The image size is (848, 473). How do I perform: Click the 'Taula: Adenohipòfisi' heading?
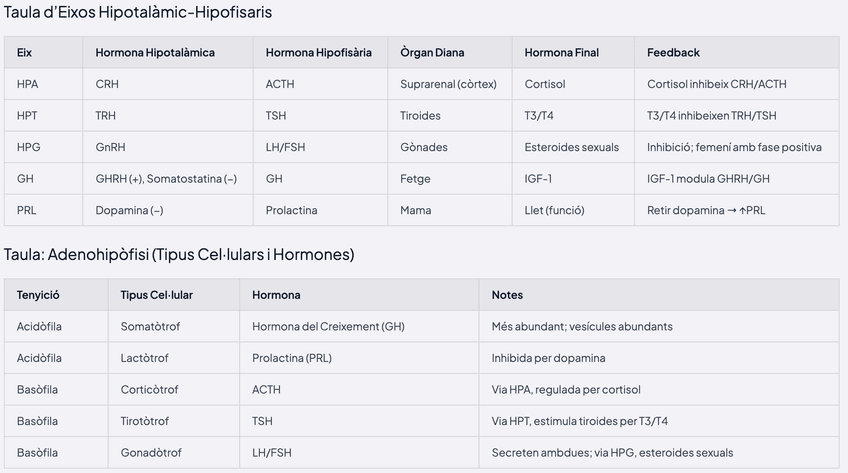tap(179, 255)
